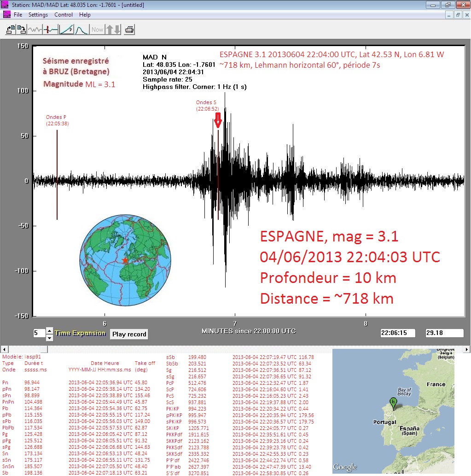Open the Control menu
The width and height of the screenshot is (471, 476).
[64, 15]
